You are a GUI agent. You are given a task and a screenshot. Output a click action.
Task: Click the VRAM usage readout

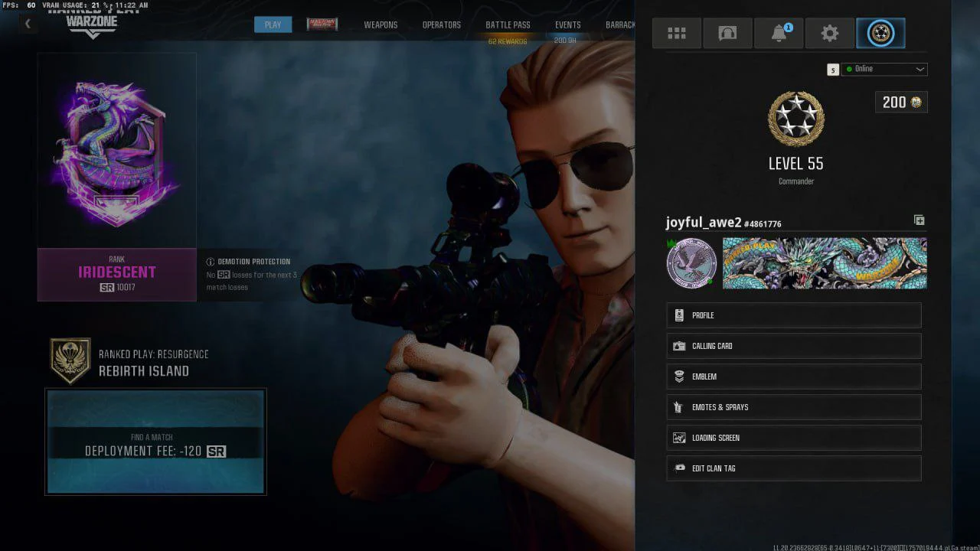tap(74, 5)
